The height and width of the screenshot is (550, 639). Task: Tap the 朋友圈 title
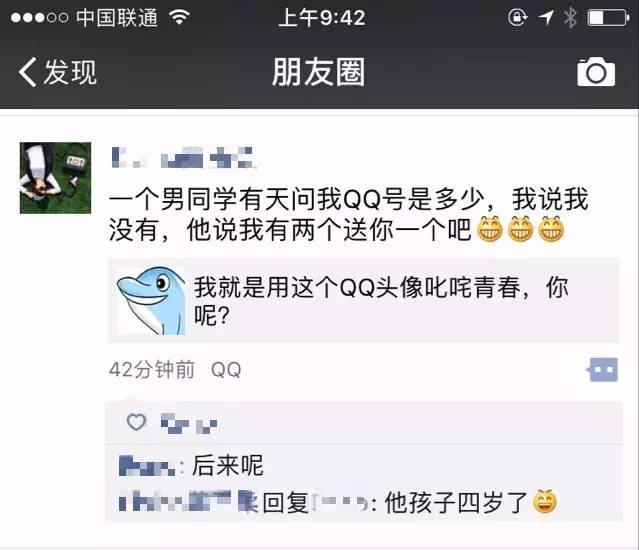(x=318, y=72)
